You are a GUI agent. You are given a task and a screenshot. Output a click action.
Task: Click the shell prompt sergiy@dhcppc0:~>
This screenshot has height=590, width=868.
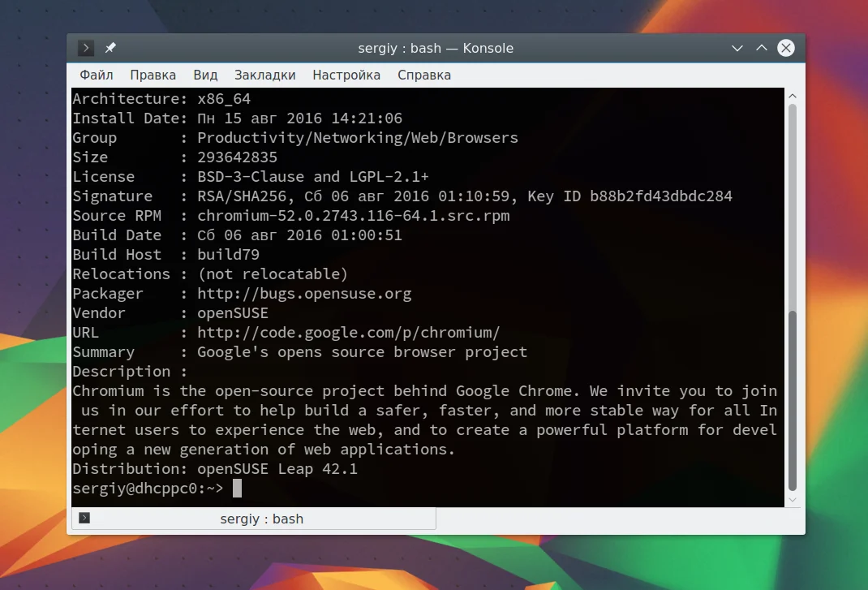tap(148, 489)
